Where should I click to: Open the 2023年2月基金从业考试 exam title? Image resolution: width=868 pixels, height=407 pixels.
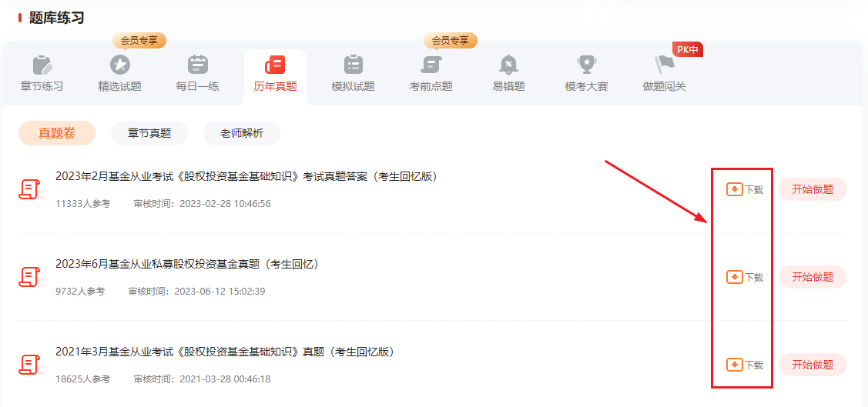(246, 176)
